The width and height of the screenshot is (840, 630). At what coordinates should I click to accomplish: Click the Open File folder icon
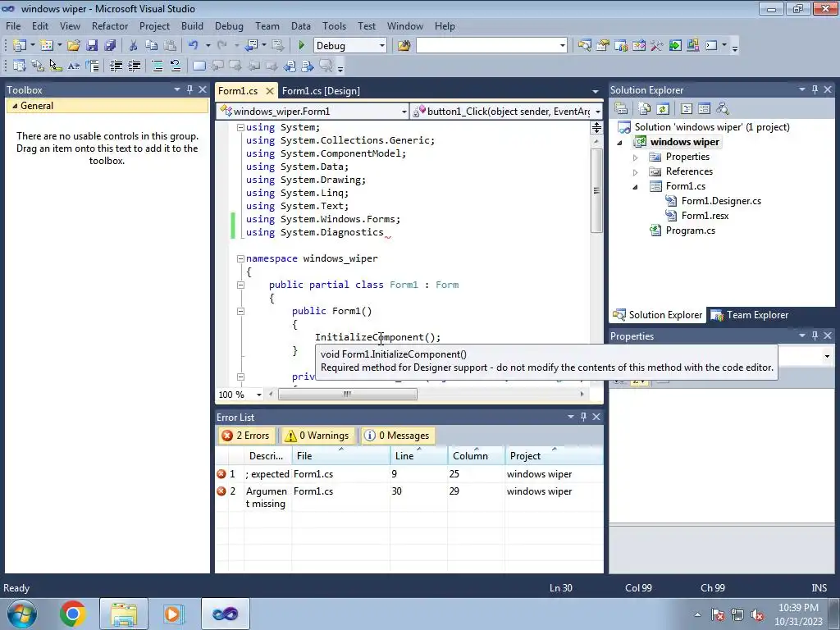(73, 46)
